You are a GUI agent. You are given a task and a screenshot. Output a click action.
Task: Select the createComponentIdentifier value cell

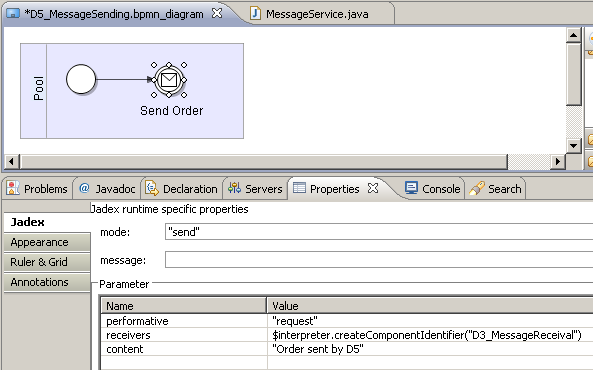coord(430,335)
